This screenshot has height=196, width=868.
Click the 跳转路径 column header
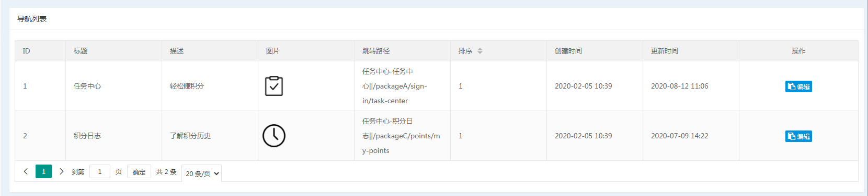tap(376, 51)
